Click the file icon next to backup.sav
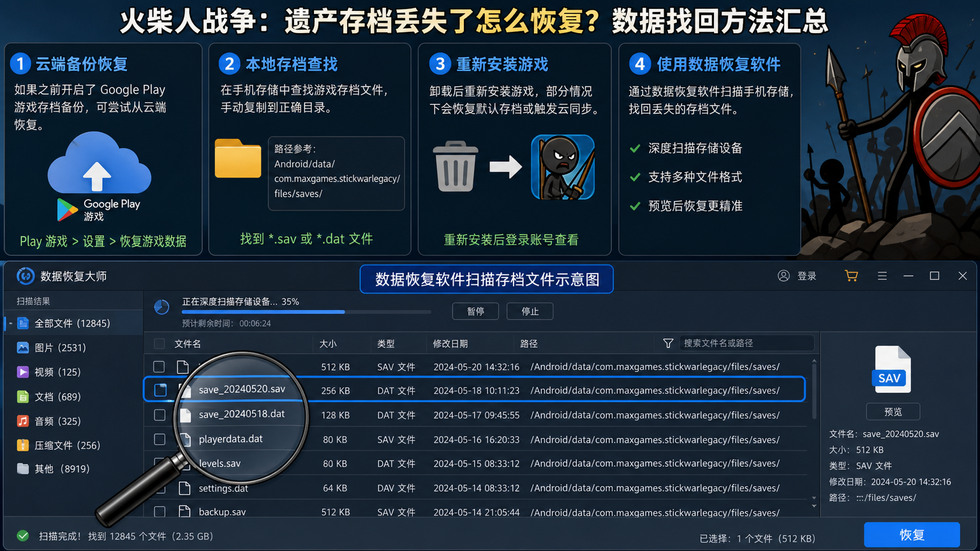The height and width of the screenshot is (551, 980). pos(185,512)
